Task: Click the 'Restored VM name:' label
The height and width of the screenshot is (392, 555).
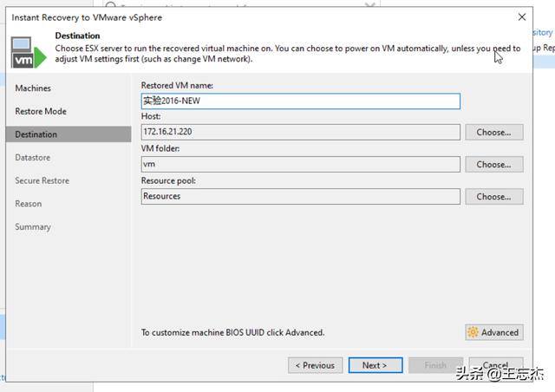Action: point(177,85)
